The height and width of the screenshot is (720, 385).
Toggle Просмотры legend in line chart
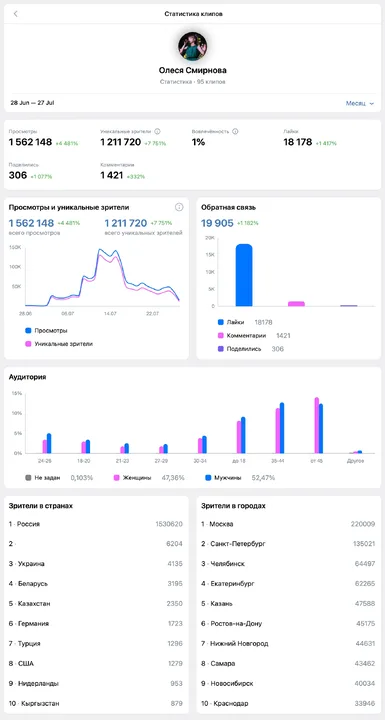pos(46,330)
